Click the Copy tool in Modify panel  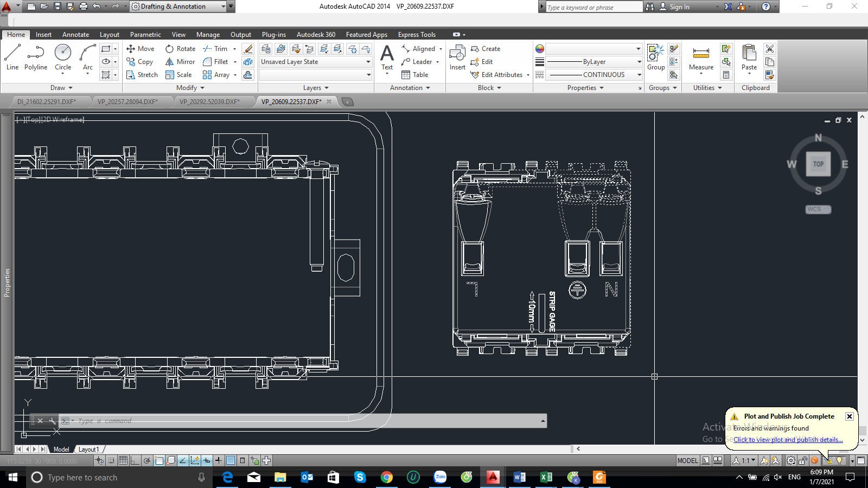140,62
